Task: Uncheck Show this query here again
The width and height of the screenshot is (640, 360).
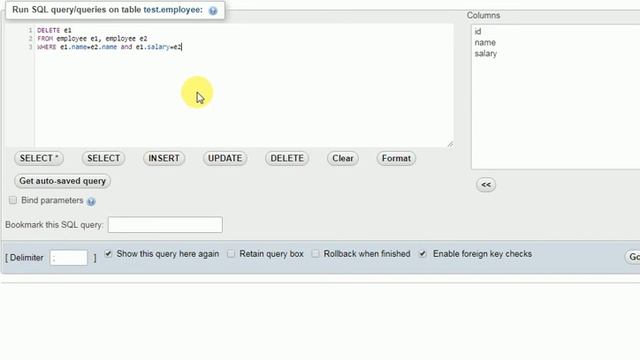Action: click(x=108, y=253)
